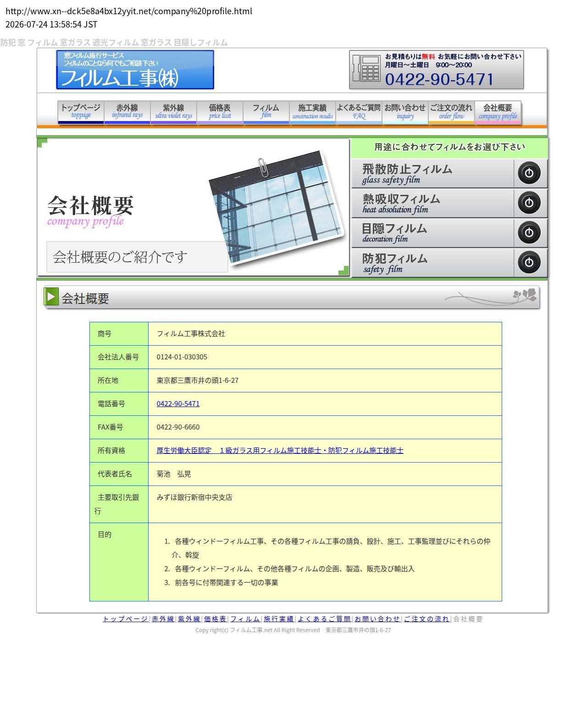Click row label 代表者氏名
Screen dimensions: 587x728
pyautogui.click(x=115, y=474)
